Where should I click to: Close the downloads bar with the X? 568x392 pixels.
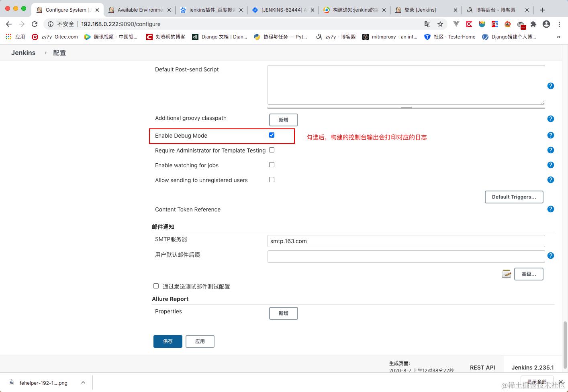[x=561, y=382]
